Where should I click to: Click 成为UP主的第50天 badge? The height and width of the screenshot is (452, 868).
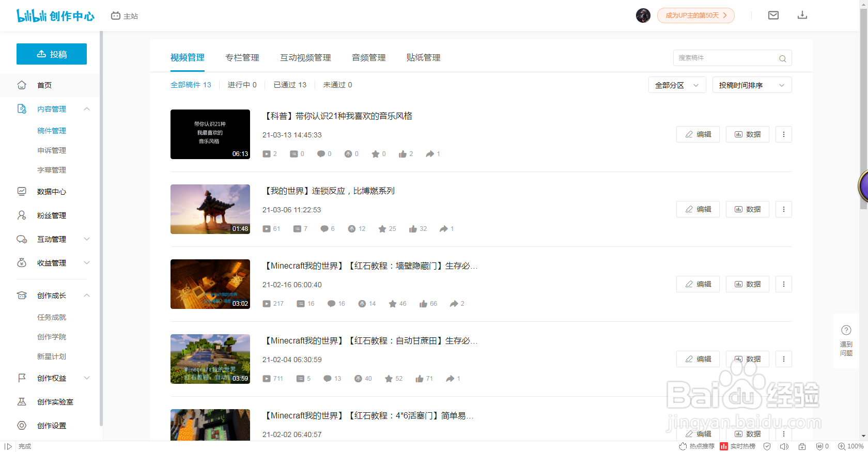pyautogui.click(x=695, y=15)
